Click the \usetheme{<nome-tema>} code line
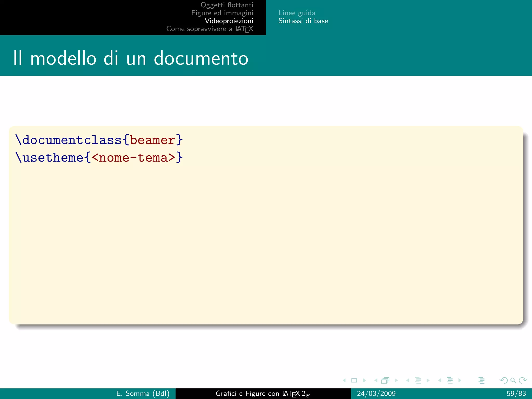Viewport: 532px width, 399px height. pos(99,158)
